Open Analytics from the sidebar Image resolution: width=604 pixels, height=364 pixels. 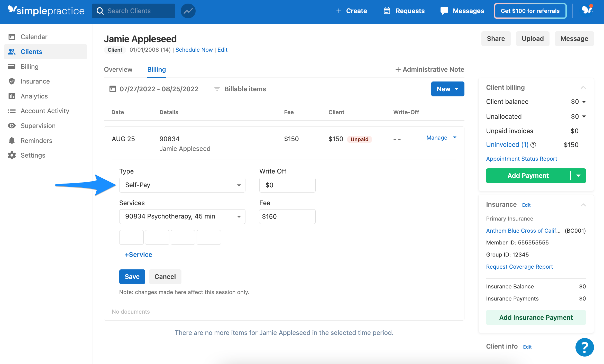tap(34, 96)
